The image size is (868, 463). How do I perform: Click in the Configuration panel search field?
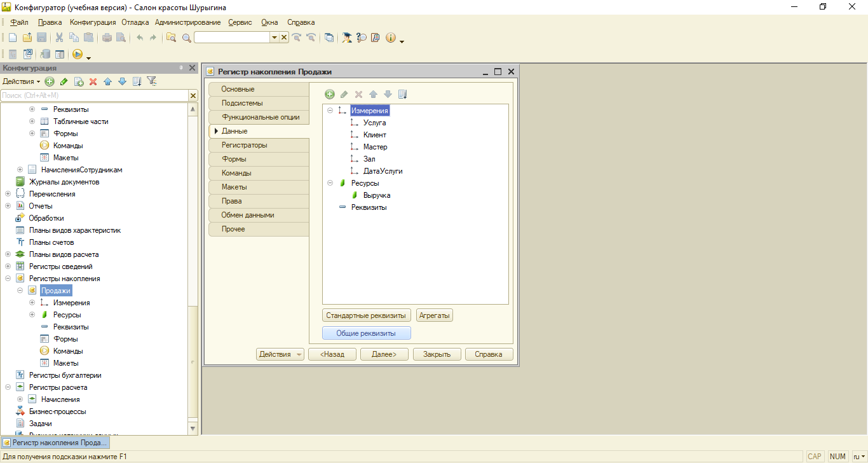click(x=94, y=95)
